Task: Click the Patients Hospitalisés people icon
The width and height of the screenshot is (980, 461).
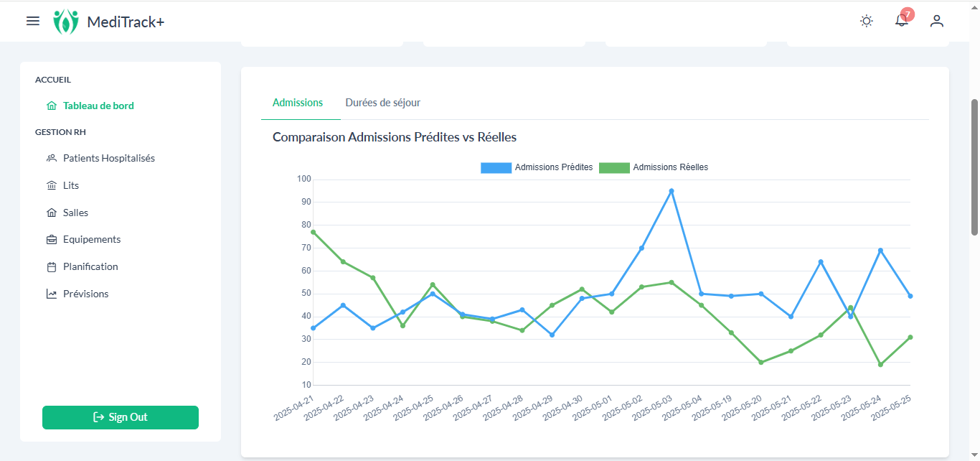Action: click(51, 158)
